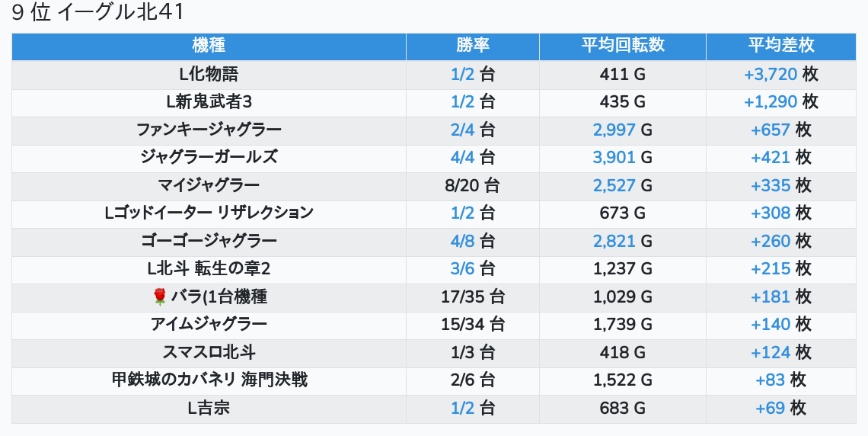Screen dimensions: 868x436
Task: Click the +69 link for L吉宗
Action: point(770,408)
